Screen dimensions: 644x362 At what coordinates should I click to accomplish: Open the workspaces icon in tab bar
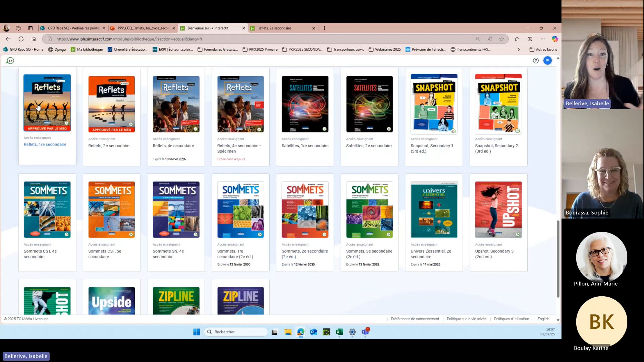tap(18, 28)
